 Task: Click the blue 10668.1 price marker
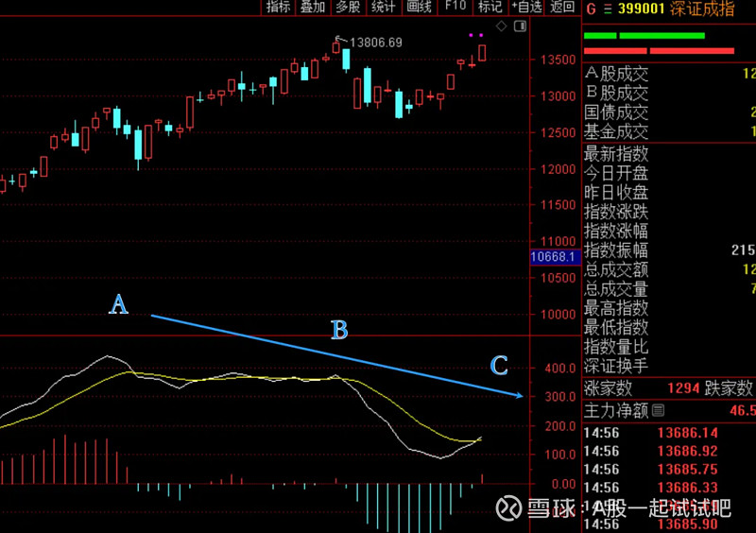[x=555, y=257]
